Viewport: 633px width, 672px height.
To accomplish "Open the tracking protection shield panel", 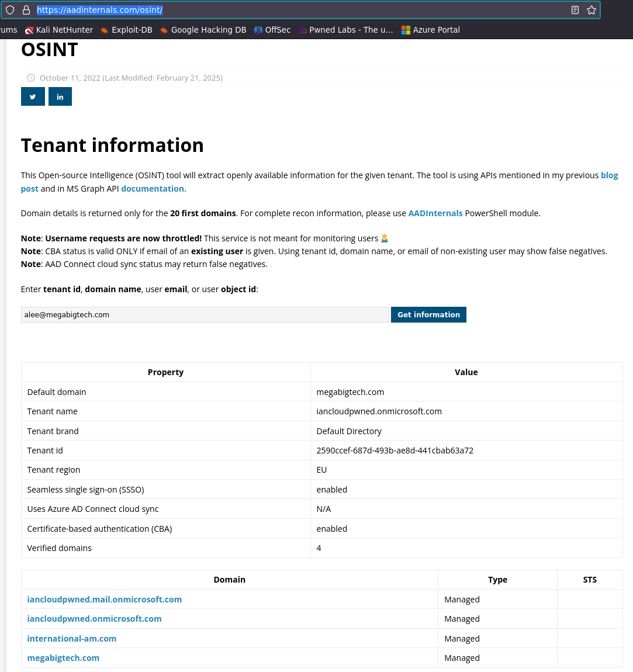I will (x=10, y=10).
